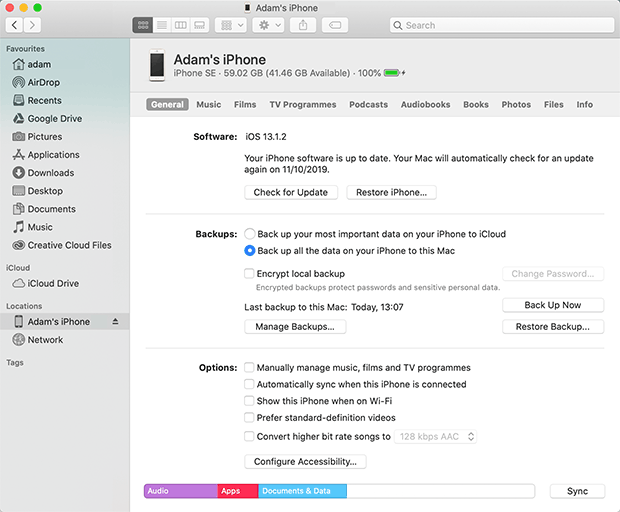
Task: Switch to icon view
Action: pyautogui.click(x=143, y=25)
